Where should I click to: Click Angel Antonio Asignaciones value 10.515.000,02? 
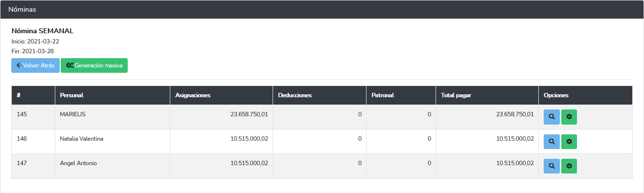coord(249,163)
